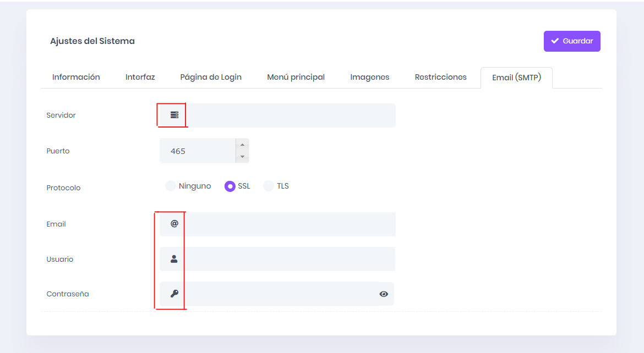
Task: Open the Información tab
Action: (76, 77)
